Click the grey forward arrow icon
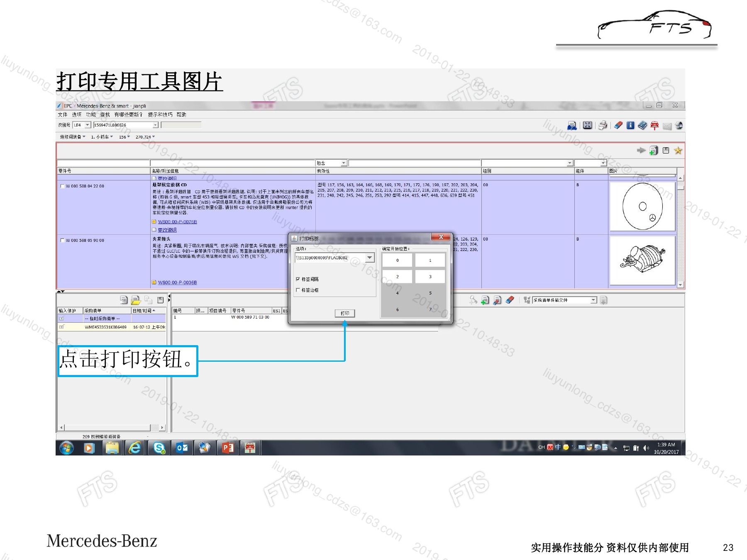This screenshot has width=747, height=560. pyautogui.click(x=641, y=150)
